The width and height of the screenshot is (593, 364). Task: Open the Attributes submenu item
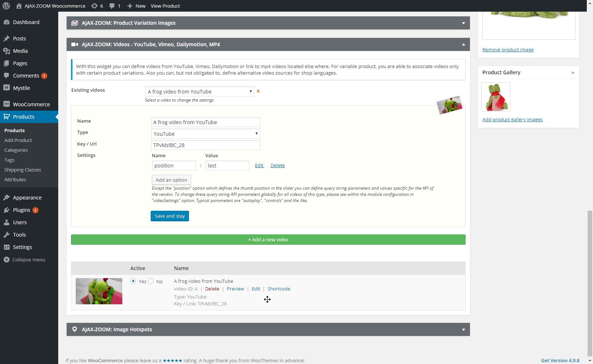(x=15, y=179)
